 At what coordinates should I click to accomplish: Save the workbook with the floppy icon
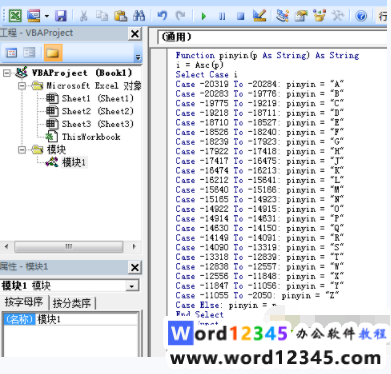point(61,16)
